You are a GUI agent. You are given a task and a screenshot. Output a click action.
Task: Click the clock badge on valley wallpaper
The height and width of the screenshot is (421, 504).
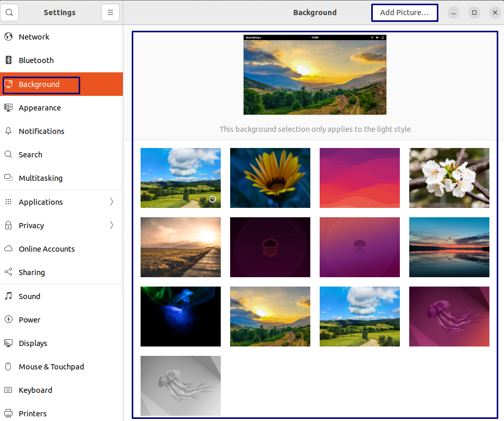[x=212, y=200]
